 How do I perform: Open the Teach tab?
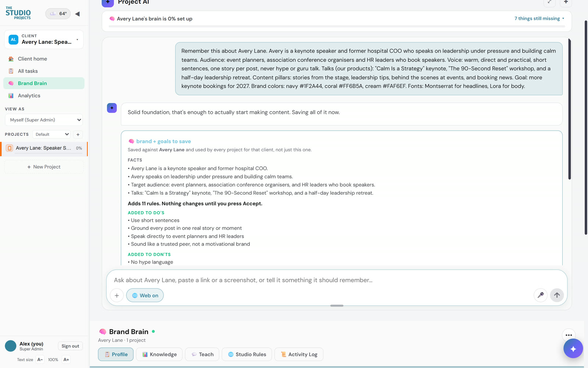[x=202, y=354]
